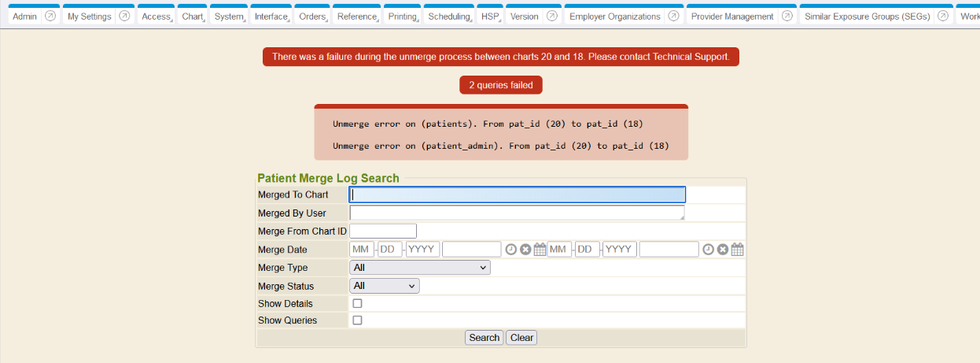Enable the Show Details checkbox
980x363 pixels.
357,304
